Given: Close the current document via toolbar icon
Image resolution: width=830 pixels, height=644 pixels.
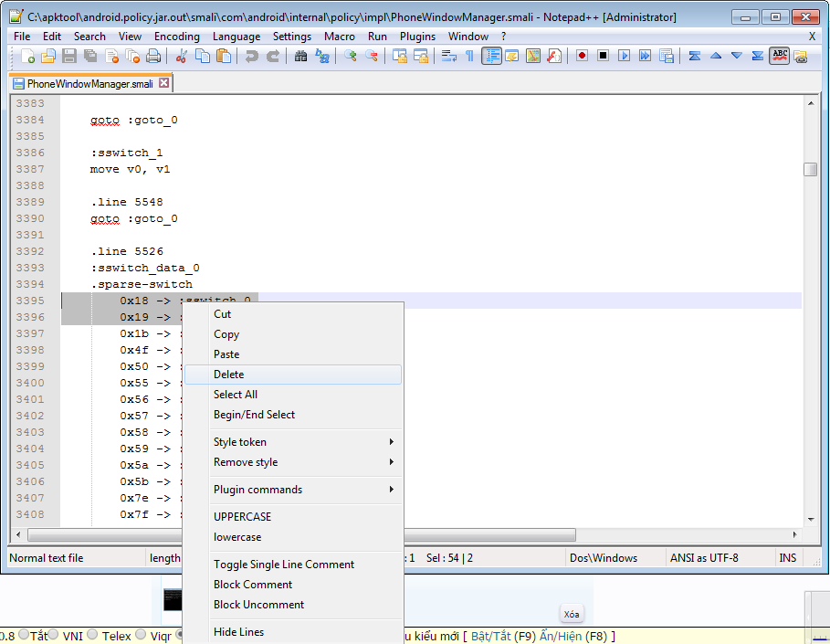Looking at the screenshot, I should (111, 56).
